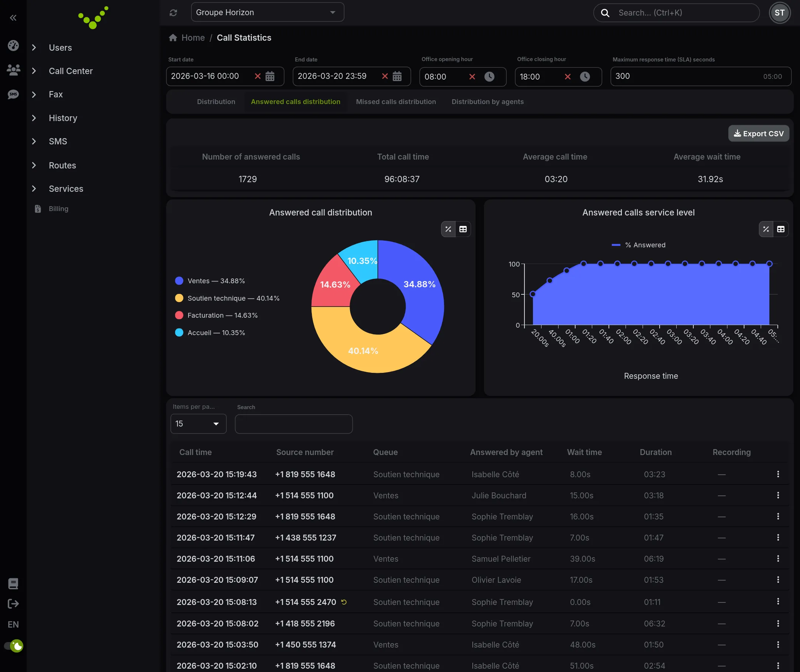800x672 pixels.
Task: Open the Items per page dropdown
Action: (x=198, y=424)
